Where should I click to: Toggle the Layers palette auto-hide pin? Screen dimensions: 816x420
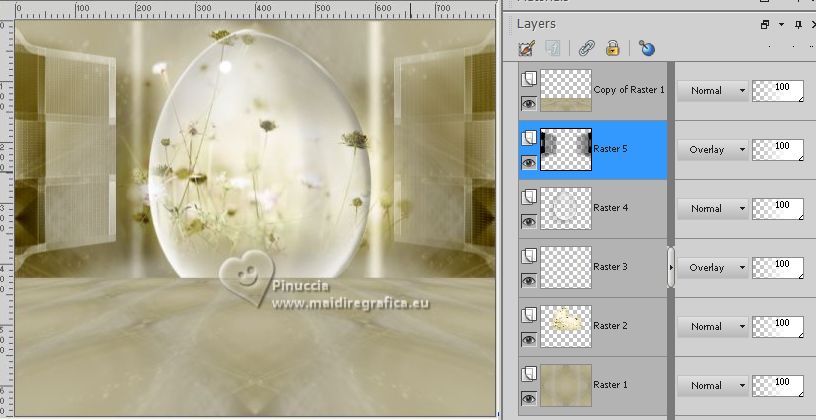[799, 24]
